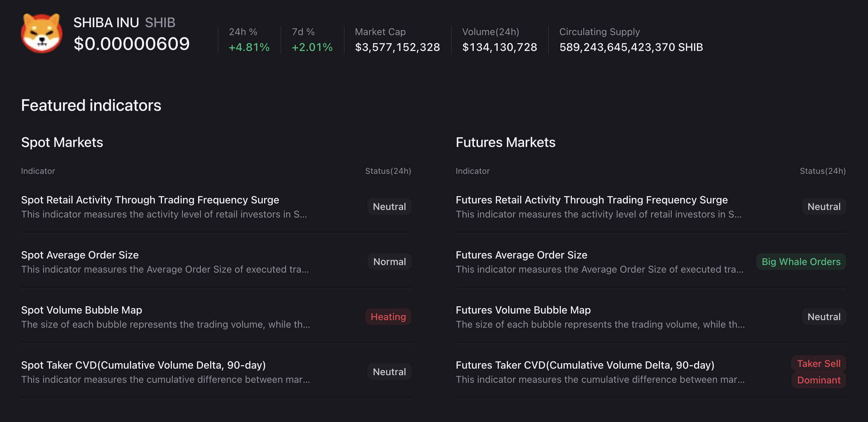Image resolution: width=868 pixels, height=422 pixels.
Task: Open the Spot Average Order Size indicator
Action: pos(80,255)
